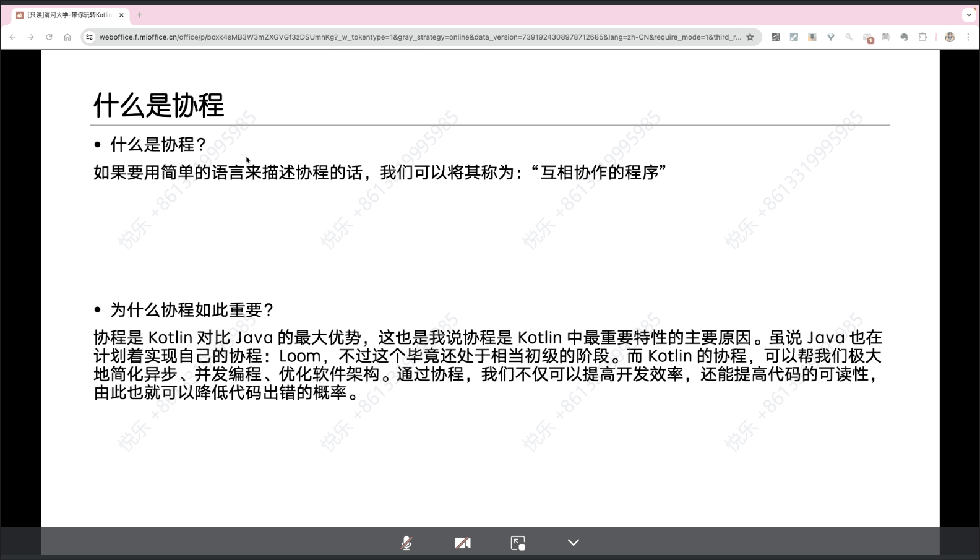Open the tab search dropdown arrow
The height and width of the screenshot is (560, 980).
[x=969, y=15]
